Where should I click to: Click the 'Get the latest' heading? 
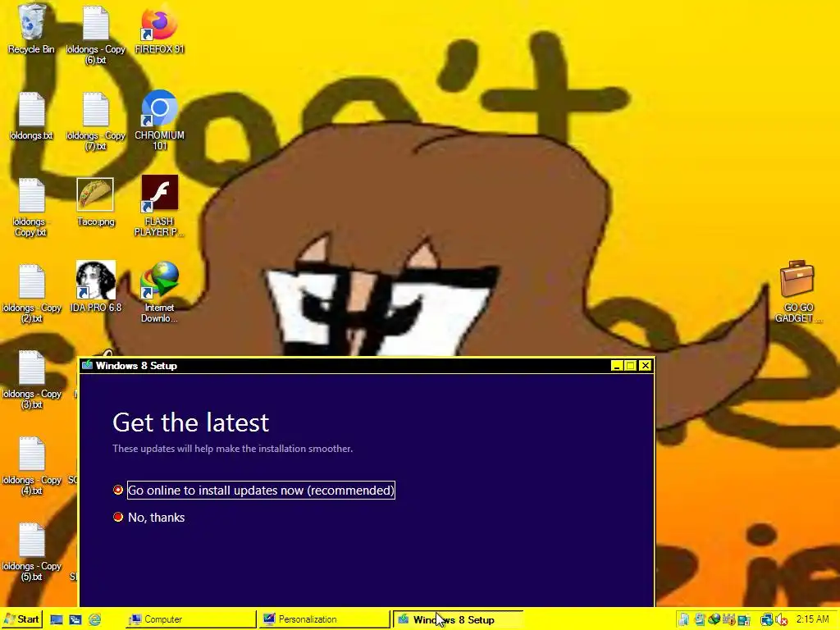coord(190,422)
